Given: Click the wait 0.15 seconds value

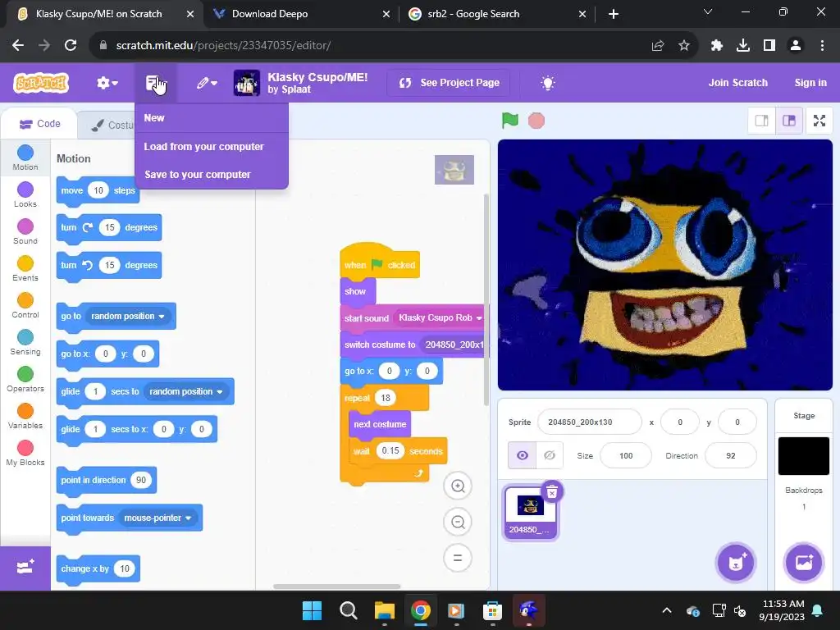Looking at the screenshot, I should tap(390, 450).
